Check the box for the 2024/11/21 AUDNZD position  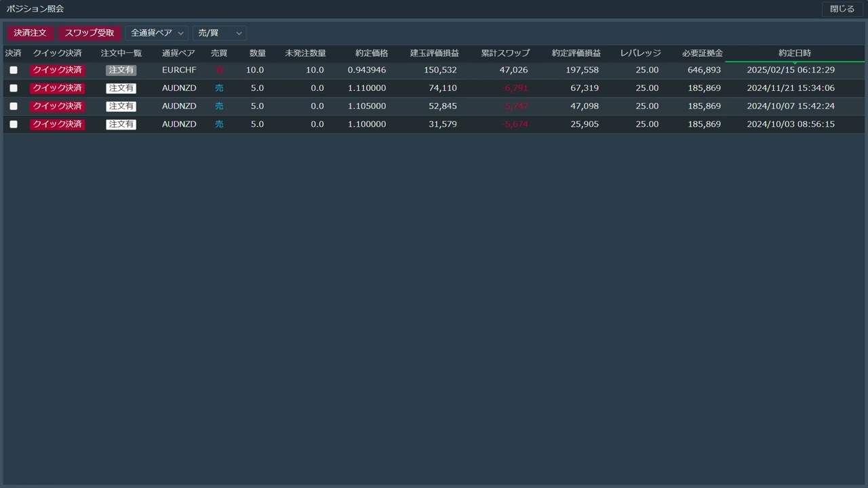pos(14,88)
